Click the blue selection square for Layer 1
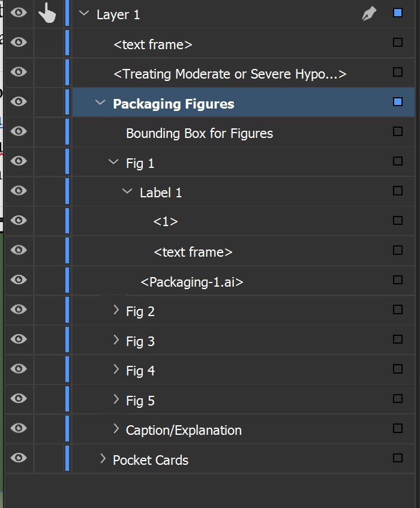The image size is (420, 508). (x=397, y=13)
